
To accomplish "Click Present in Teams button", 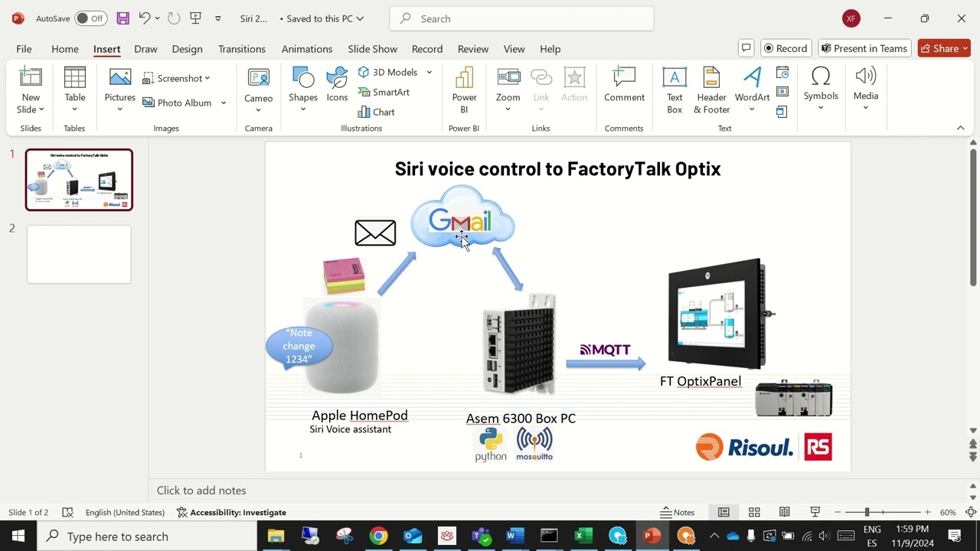I will pos(864,48).
